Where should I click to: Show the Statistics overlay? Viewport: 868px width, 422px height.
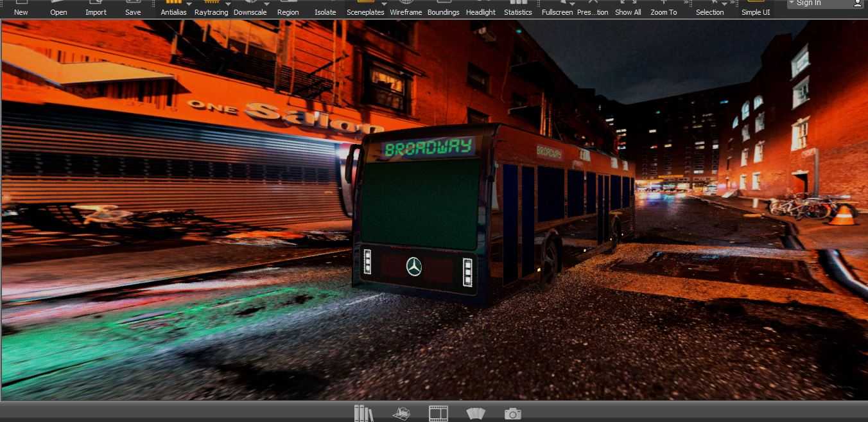[518, 8]
